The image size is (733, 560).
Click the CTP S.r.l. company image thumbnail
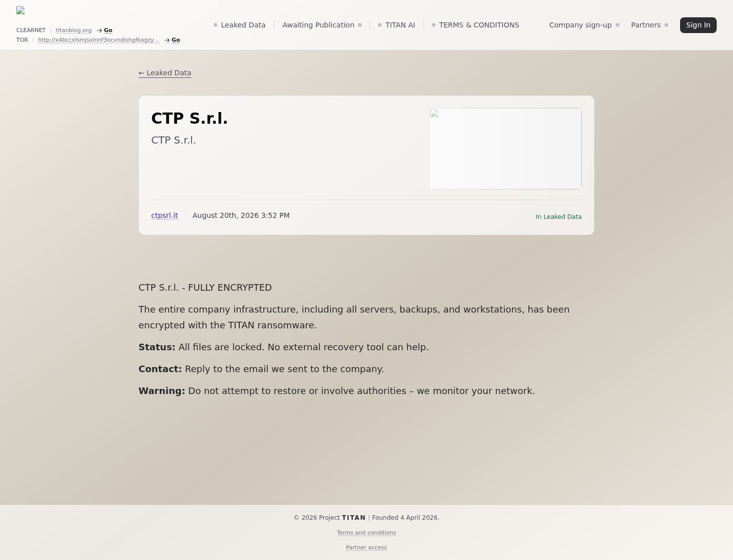(505, 149)
